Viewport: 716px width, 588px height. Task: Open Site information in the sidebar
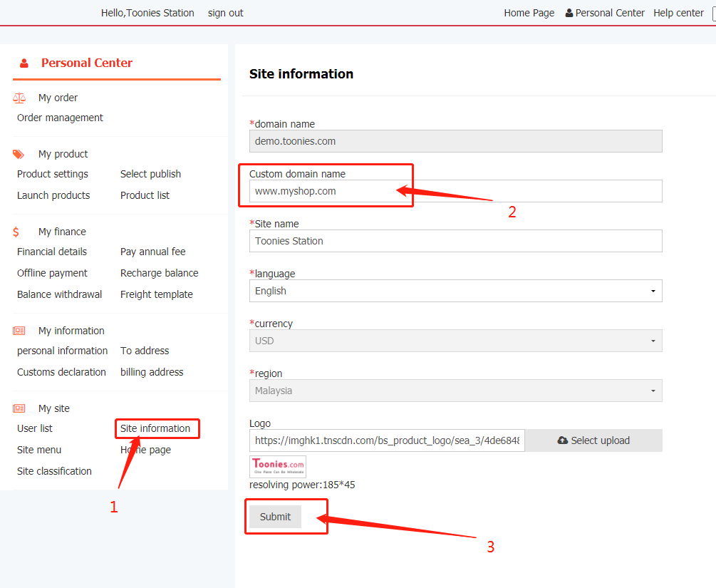[155, 428]
